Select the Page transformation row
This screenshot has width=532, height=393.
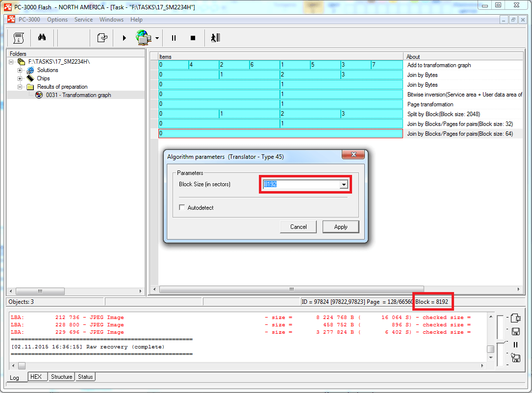coord(336,104)
